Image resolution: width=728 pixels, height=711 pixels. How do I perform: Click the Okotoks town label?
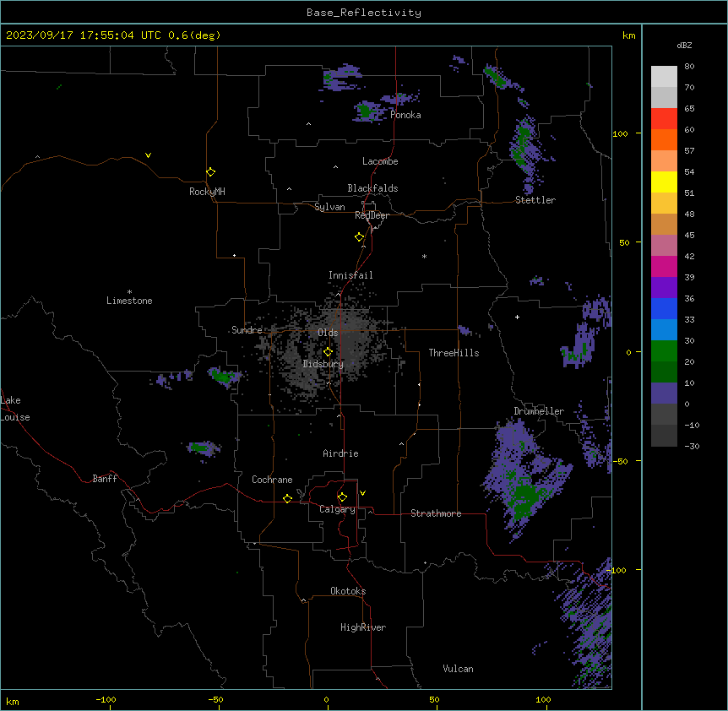coord(348,591)
